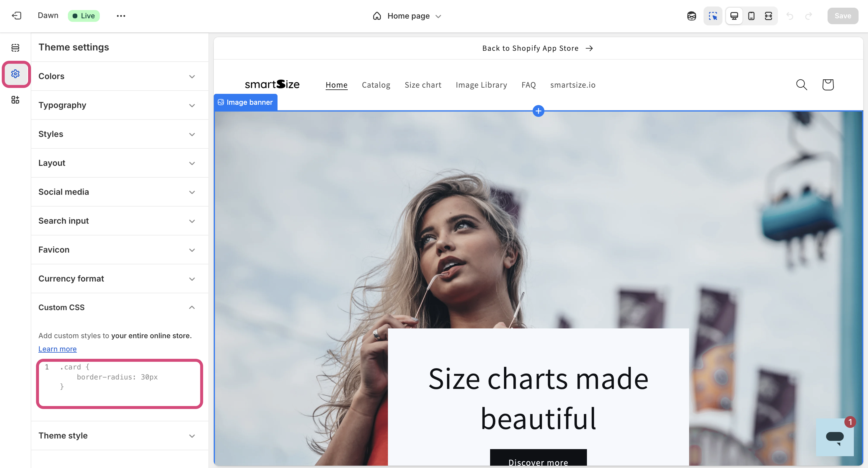Viewport: 868px width, 468px height.
Task: Open the App embeds sidebar icon
Action: (15, 100)
